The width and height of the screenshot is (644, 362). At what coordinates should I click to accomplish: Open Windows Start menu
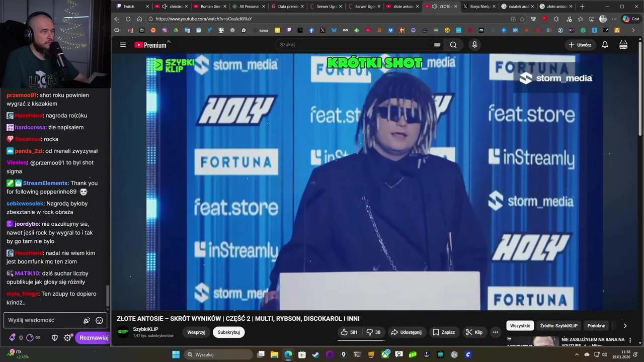pyautogui.click(x=176, y=354)
